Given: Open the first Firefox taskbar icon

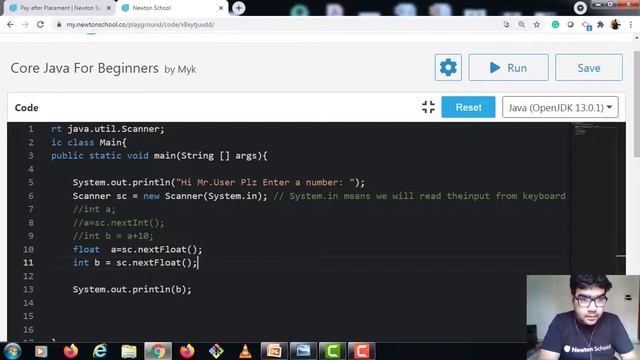Looking at the screenshot, I should click(x=71, y=351).
